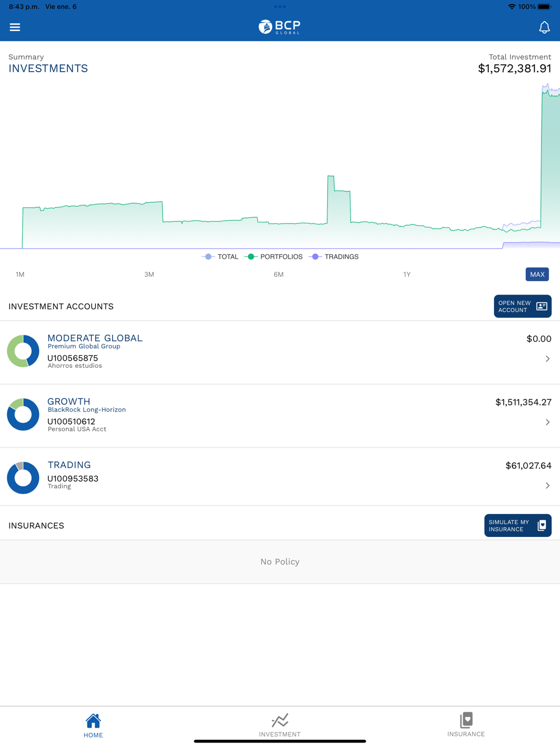The height and width of the screenshot is (747, 560).
Task: Click Simulate My Insurance button
Action: pyautogui.click(x=518, y=525)
